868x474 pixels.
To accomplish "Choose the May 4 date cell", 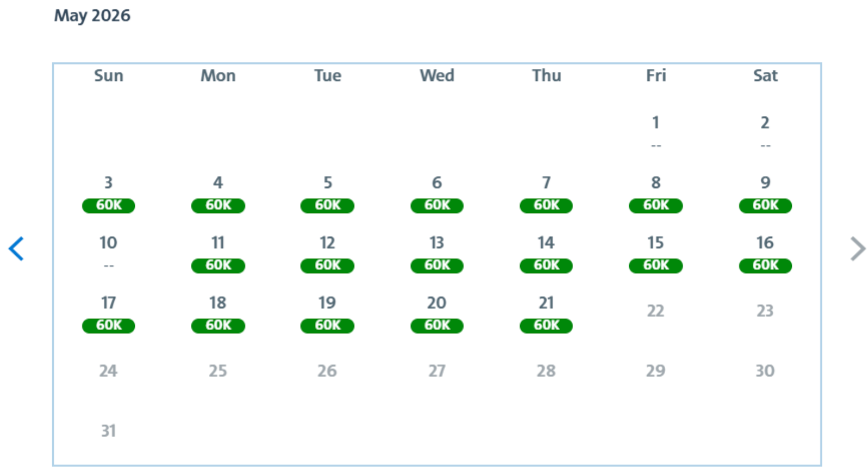I will [218, 194].
